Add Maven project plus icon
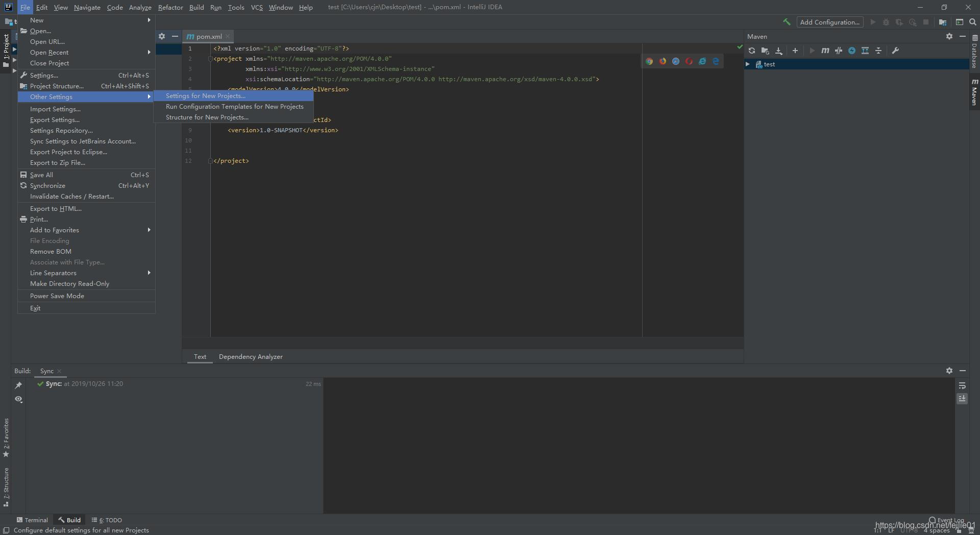 (x=795, y=51)
